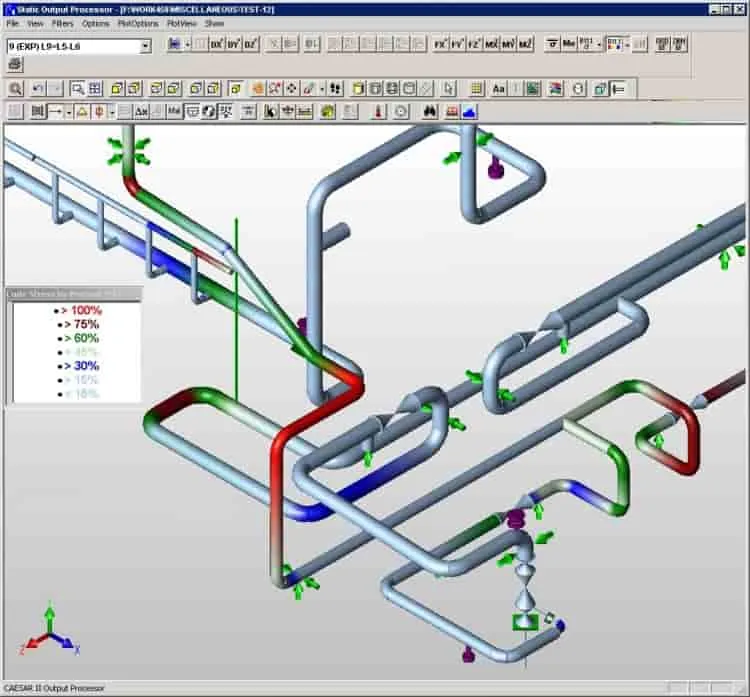
Task: Click the clock gauge icon
Action: click(x=400, y=112)
